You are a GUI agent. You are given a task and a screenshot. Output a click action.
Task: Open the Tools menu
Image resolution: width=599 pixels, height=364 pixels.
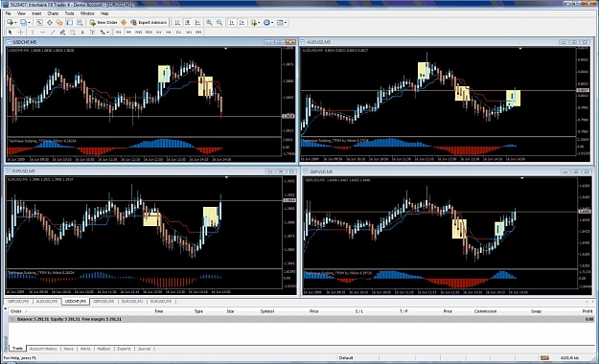pos(69,13)
